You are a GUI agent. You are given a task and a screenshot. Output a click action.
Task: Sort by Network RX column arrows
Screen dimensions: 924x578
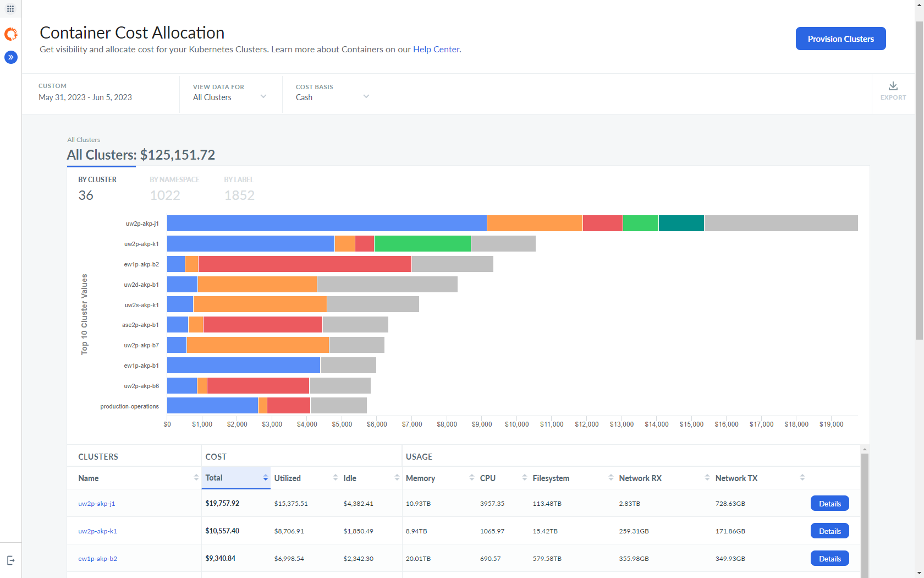[707, 478]
